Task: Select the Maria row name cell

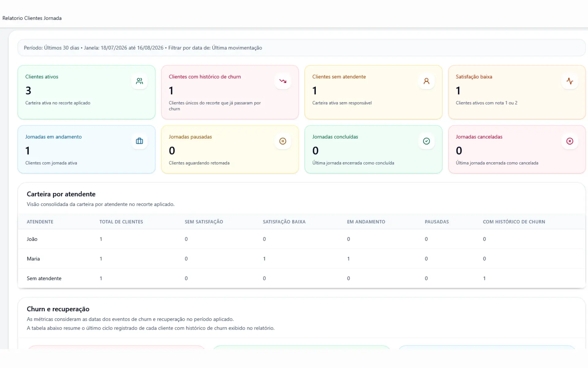Action: (x=33, y=259)
